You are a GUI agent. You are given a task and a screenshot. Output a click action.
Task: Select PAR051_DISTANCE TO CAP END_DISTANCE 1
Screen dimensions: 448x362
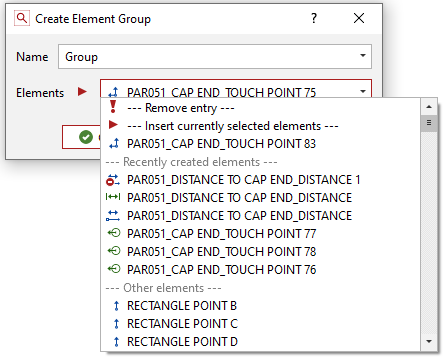click(x=260, y=180)
